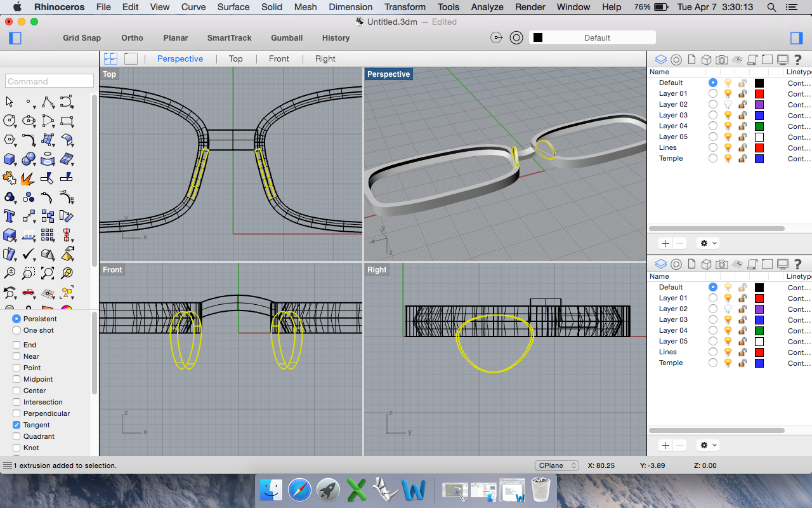
Task: Disable the Tangent object snap checkbox
Action: click(16, 425)
